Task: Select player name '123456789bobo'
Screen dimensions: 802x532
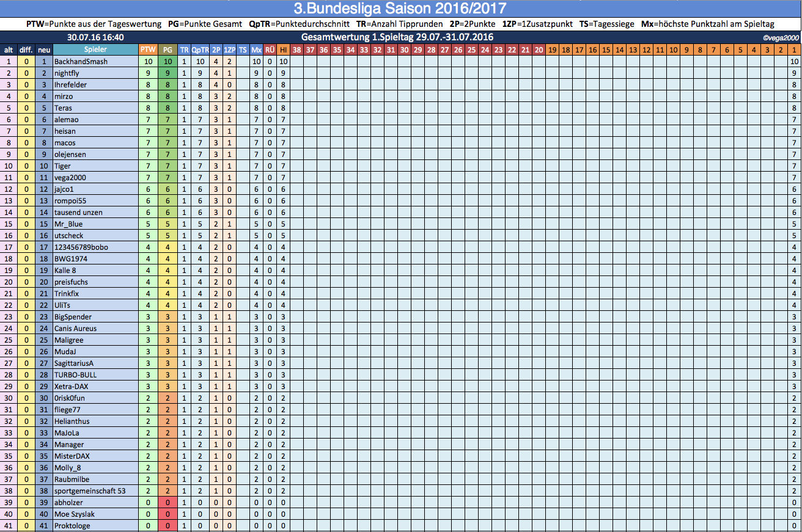Action: [x=81, y=247]
